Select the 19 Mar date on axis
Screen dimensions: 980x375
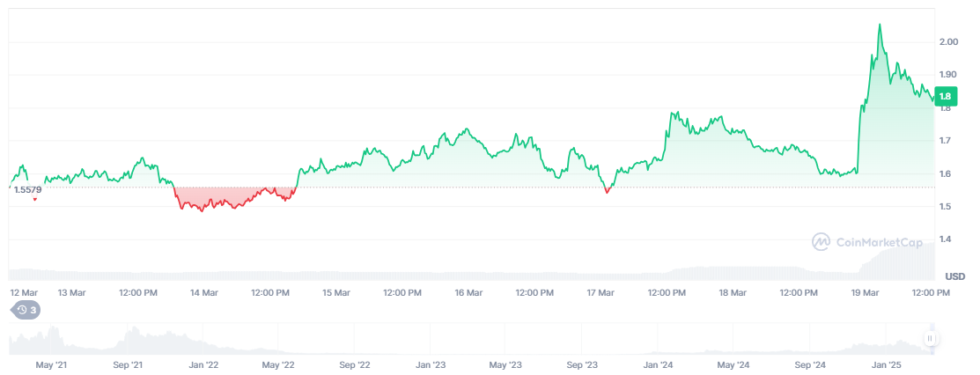point(865,292)
